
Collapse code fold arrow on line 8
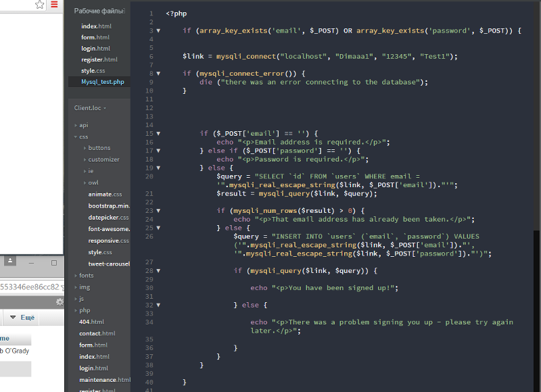(158, 73)
